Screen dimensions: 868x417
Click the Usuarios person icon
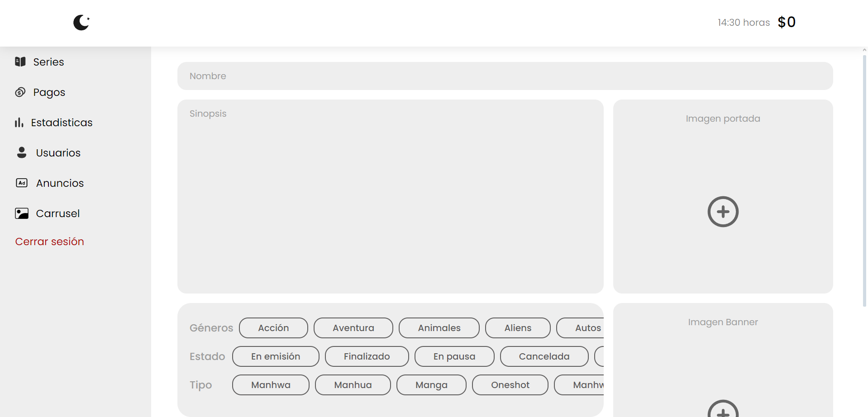tap(21, 153)
